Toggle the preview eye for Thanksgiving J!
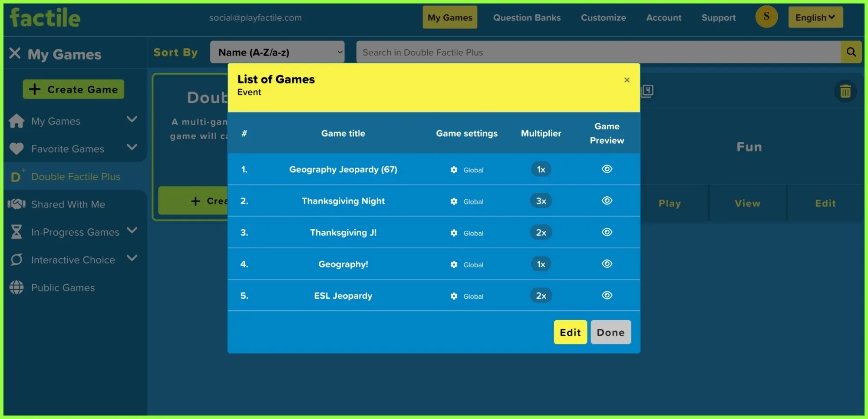 pos(607,232)
